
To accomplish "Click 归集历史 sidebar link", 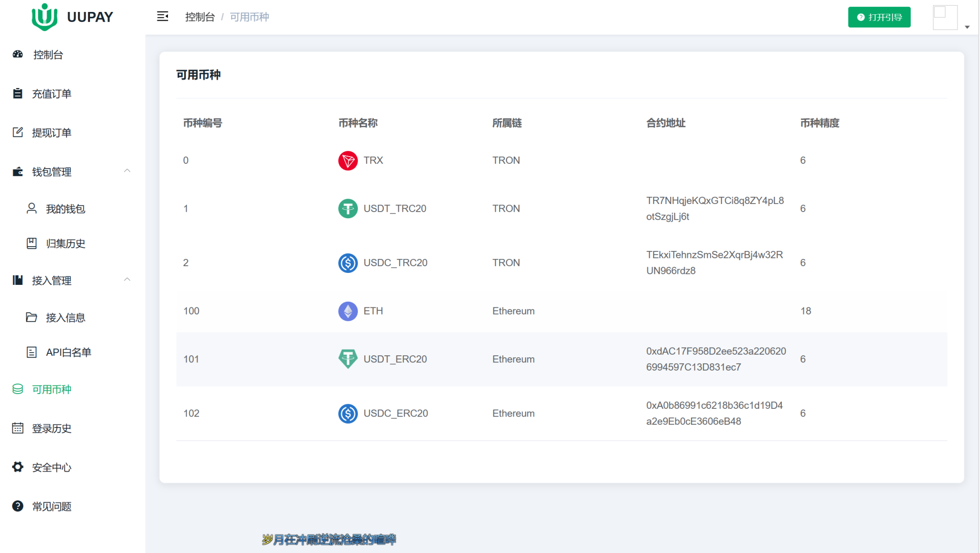I will tap(65, 243).
